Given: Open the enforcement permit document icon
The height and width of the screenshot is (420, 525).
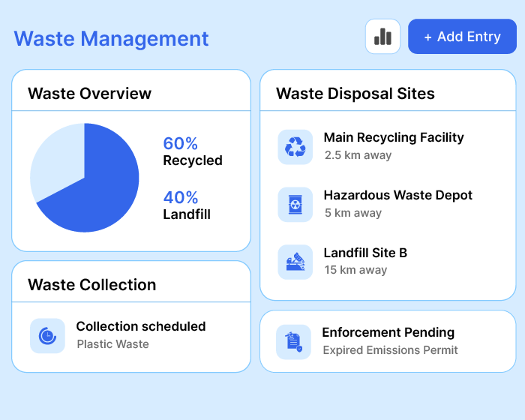Looking at the screenshot, I should (293, 342).
